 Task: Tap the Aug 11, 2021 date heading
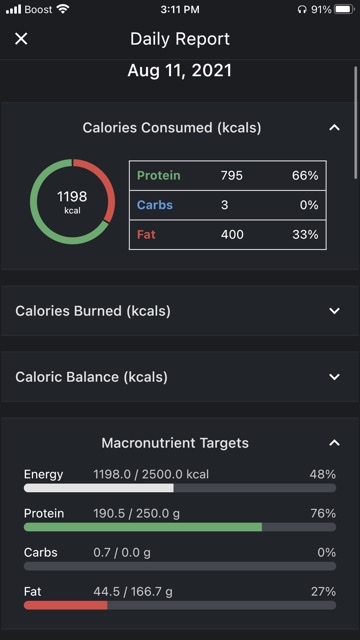pos(180,71)
